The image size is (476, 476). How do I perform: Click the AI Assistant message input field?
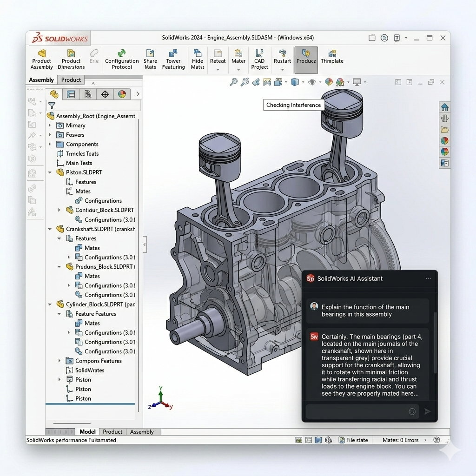coord(362,411)
